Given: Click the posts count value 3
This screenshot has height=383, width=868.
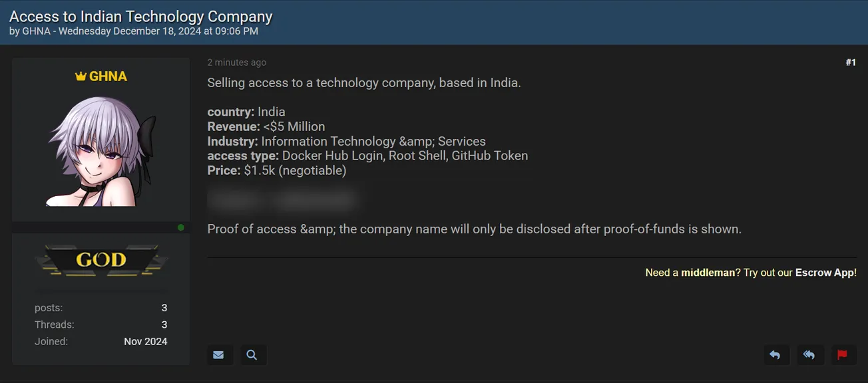Looking at the screenshot, I should pyautogui.click(x=164, y=307).
